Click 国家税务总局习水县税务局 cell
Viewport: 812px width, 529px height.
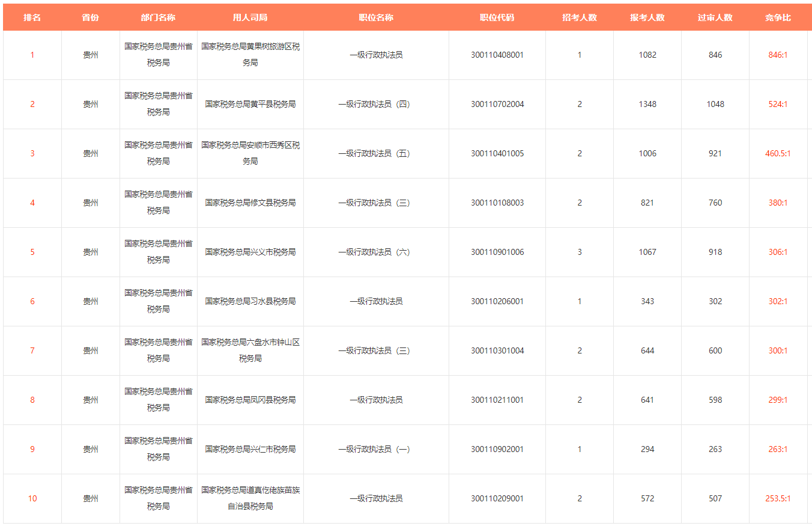[250, 301]
